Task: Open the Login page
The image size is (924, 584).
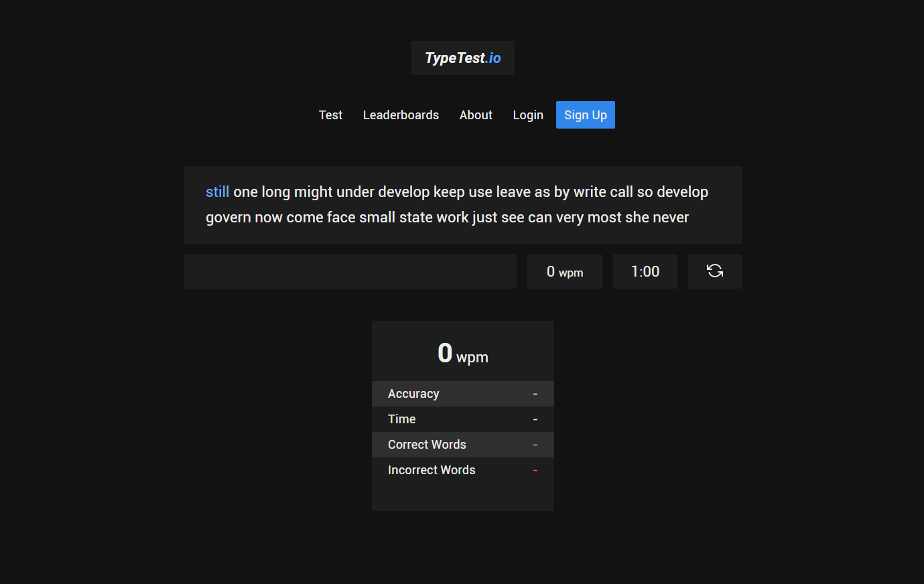Action: click(x=528, y=115)
